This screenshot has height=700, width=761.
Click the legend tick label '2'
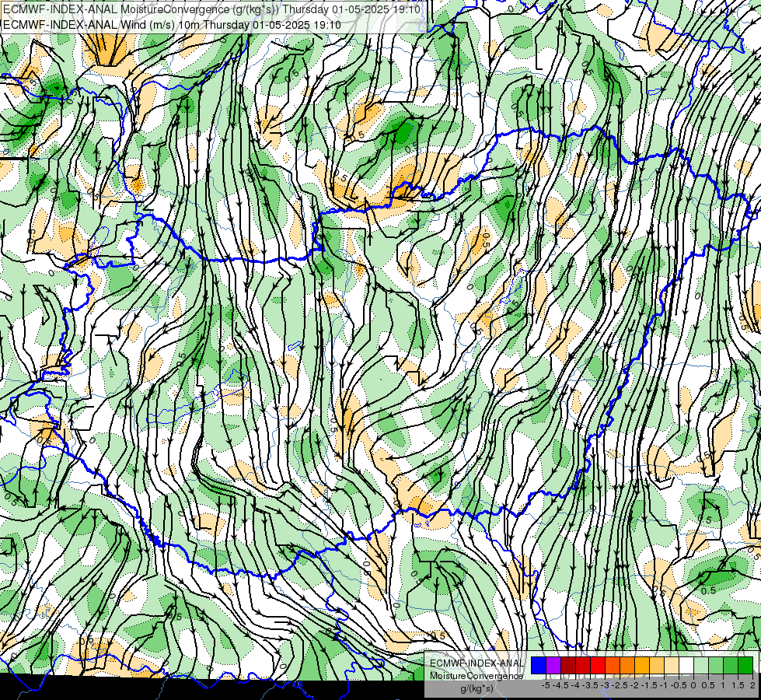tap(752, 685)
